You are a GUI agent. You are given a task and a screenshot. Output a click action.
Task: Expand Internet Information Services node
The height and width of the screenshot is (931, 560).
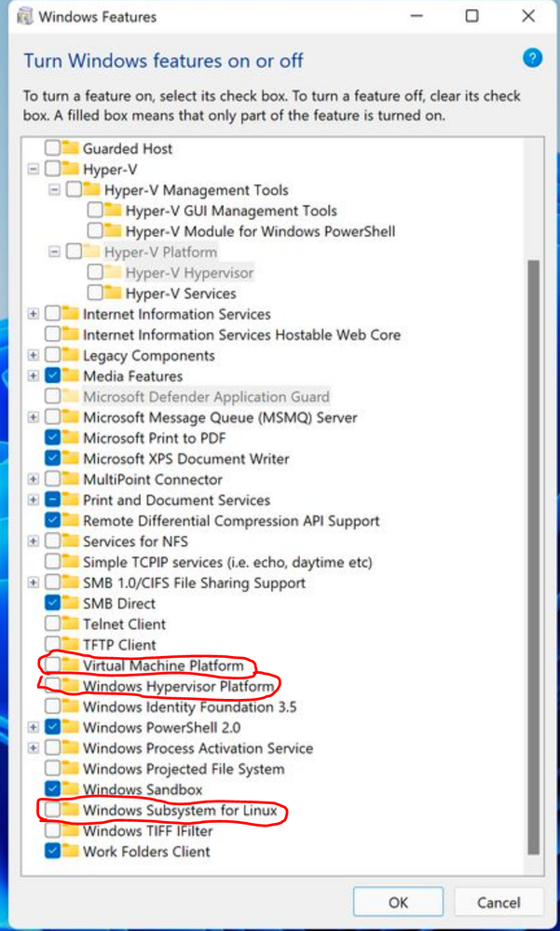[x=34, y=314]
